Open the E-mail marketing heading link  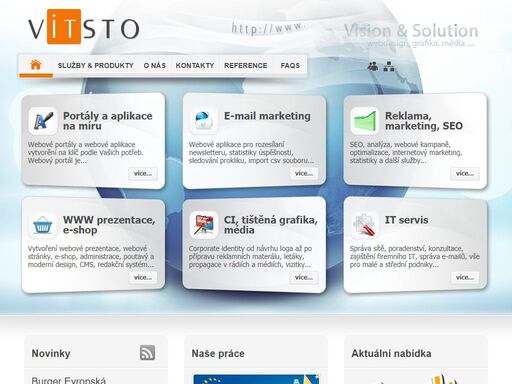click(x=267, y=116)
